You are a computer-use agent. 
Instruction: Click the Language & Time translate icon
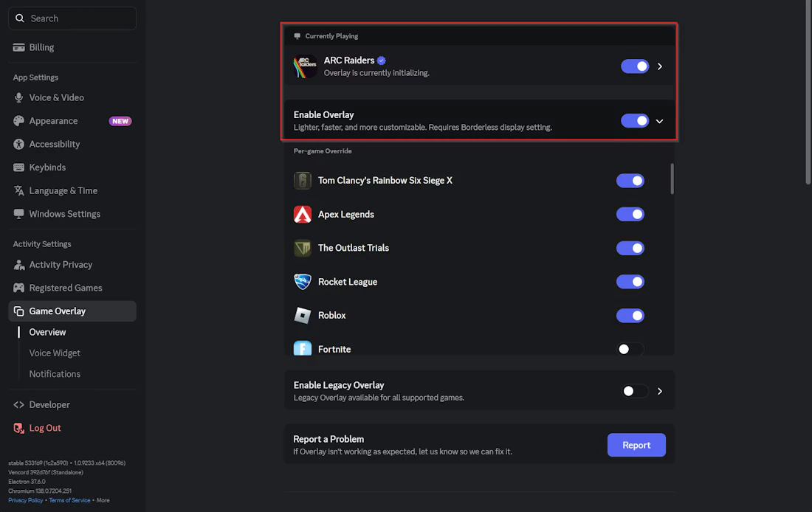(18, 190)
